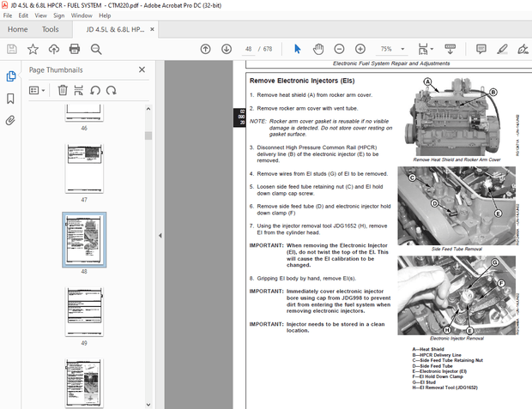532x409 pixels.
Task: Activate the hand pan tool
Action: pos(318,49)
